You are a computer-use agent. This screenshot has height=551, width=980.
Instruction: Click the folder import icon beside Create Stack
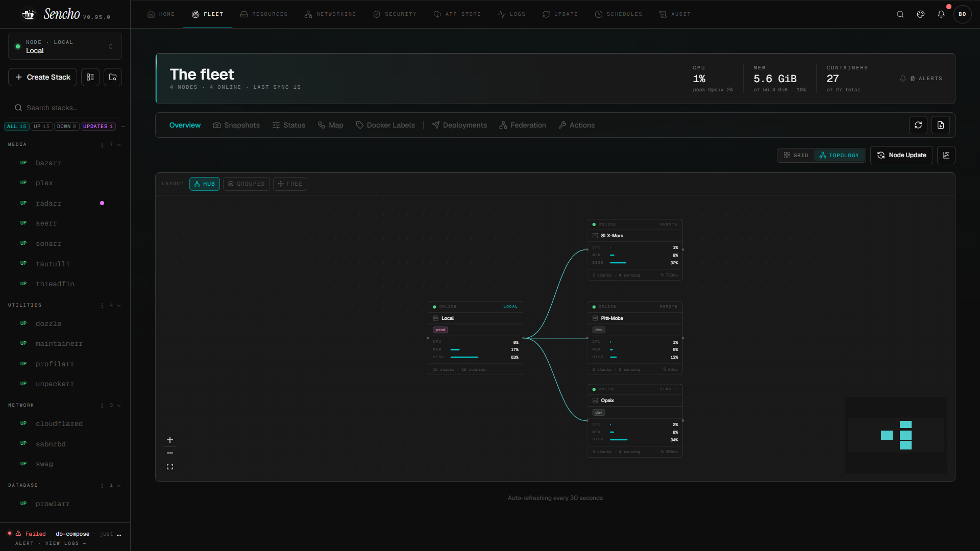[113, 77]
